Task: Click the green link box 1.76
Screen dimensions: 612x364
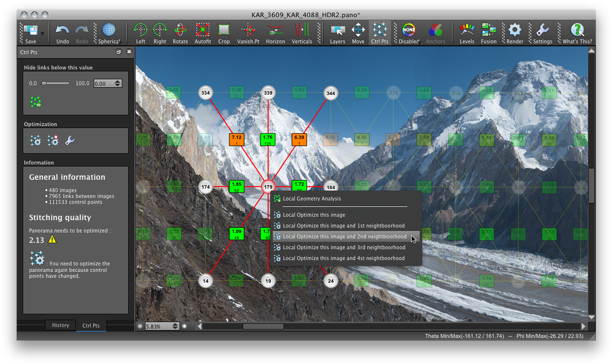Action: click(x=268, y=140)
